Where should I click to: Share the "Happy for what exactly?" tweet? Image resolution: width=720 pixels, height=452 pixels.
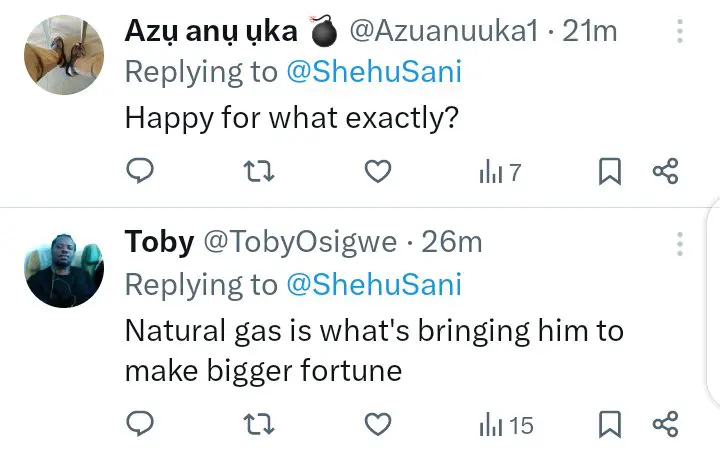click(x=665, y=173)
